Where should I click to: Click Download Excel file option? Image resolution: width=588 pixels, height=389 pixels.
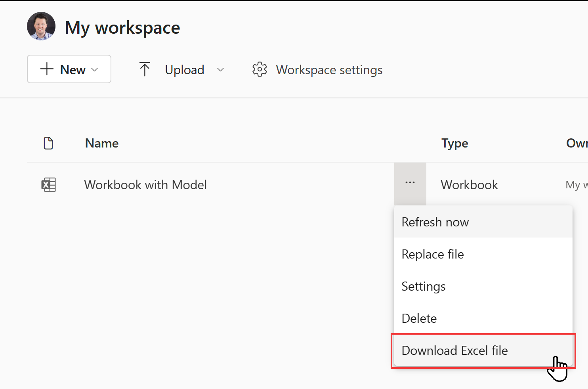click(454, 351)
